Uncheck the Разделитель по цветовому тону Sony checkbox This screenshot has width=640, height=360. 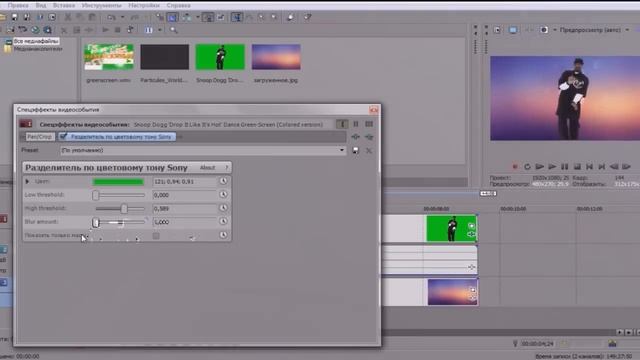point(63,137)
